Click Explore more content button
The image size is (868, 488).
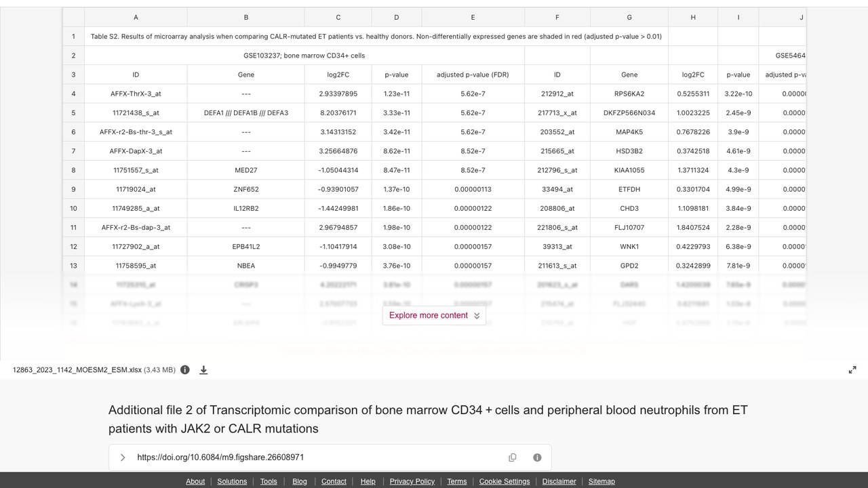tap(434, 315)
